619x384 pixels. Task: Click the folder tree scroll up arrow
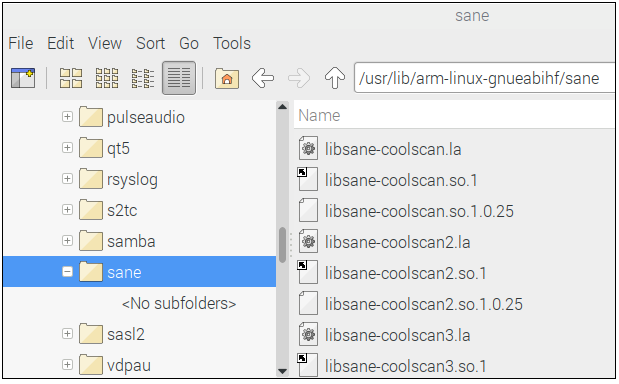click(282, 107)
